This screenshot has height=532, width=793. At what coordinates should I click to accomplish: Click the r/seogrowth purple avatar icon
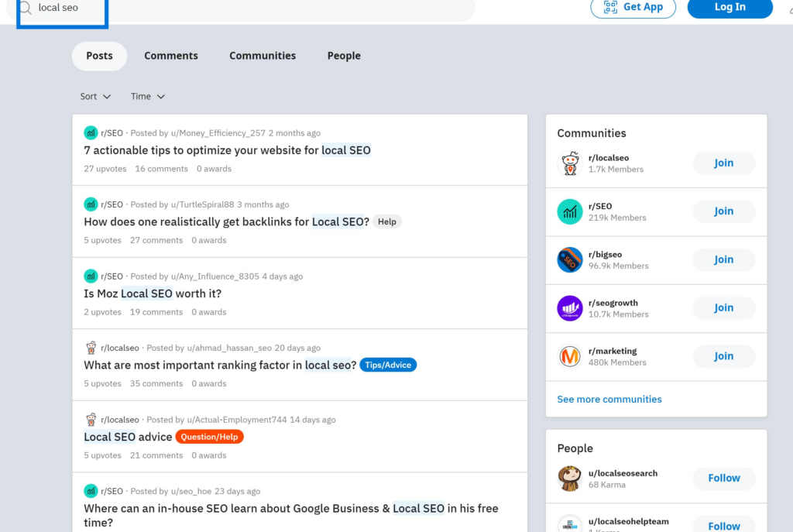(569, 307)
